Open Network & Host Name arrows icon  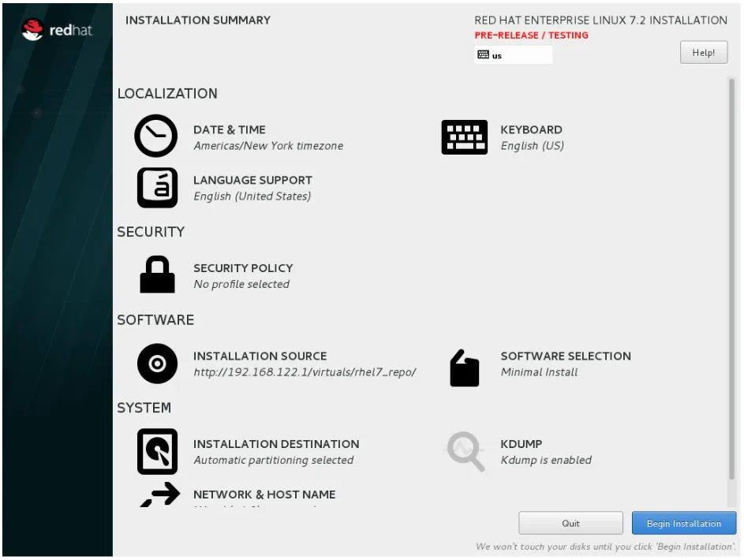[160, 495]
